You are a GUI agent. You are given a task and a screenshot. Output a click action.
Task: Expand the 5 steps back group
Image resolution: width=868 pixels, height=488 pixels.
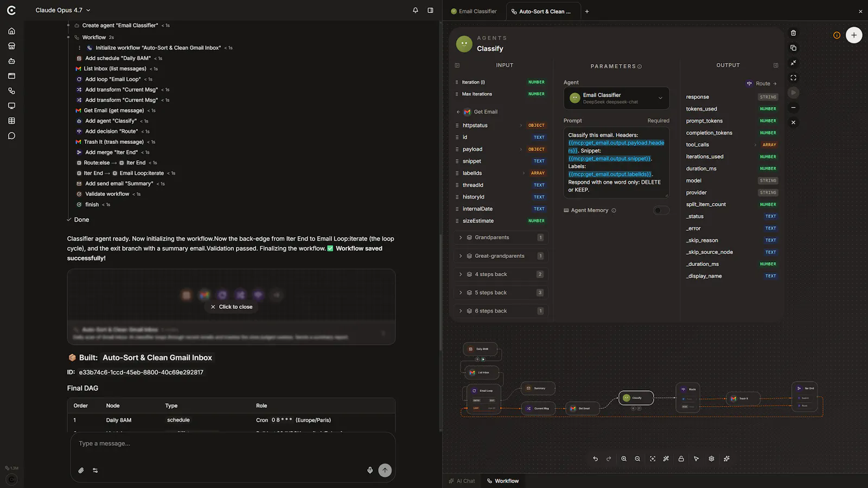501,293
